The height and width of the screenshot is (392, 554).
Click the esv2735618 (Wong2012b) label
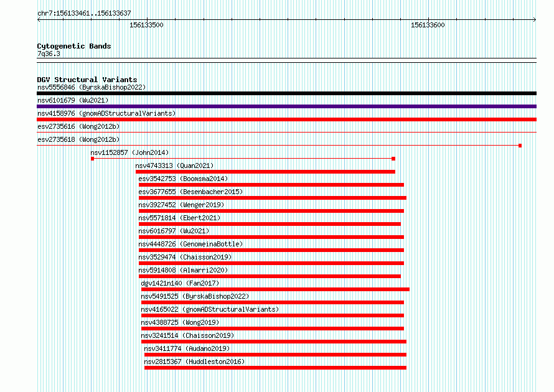78,139
